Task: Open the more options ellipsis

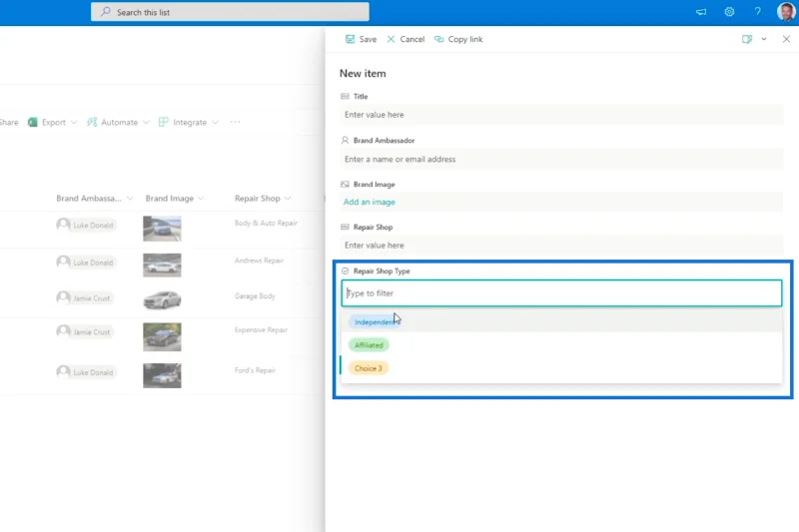Action: tap(235, 122)
